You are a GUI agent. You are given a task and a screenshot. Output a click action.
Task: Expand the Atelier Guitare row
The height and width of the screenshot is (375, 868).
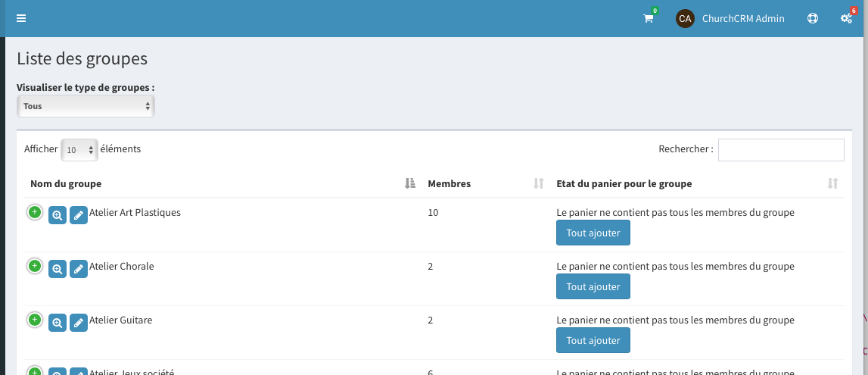tap(34, 320)
